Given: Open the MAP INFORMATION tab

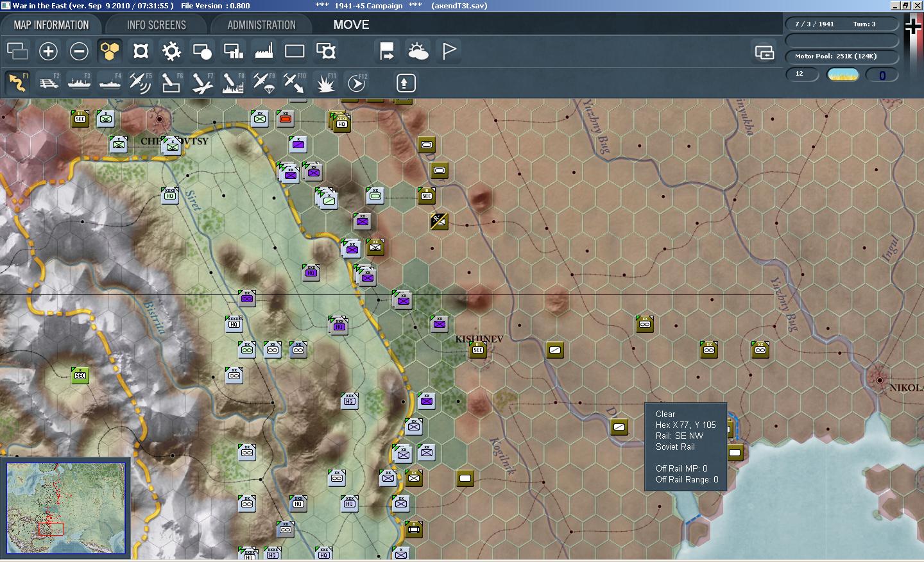Looking at the screenshot, I should click(51, 25).
